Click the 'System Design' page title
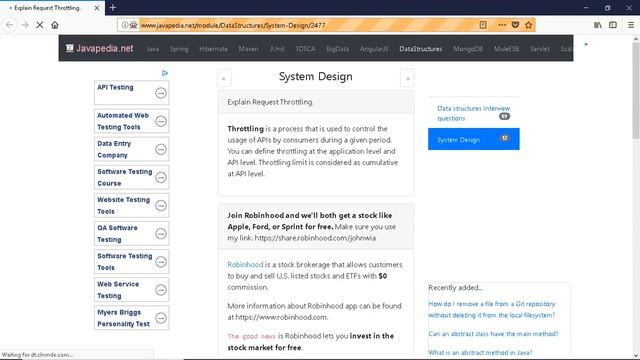 point(316,76)
